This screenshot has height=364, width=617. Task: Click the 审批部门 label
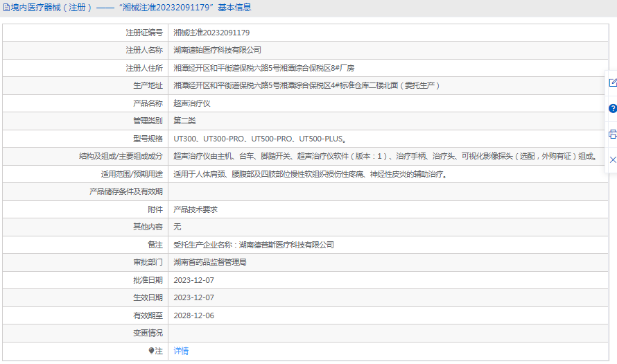click(148, 262)
